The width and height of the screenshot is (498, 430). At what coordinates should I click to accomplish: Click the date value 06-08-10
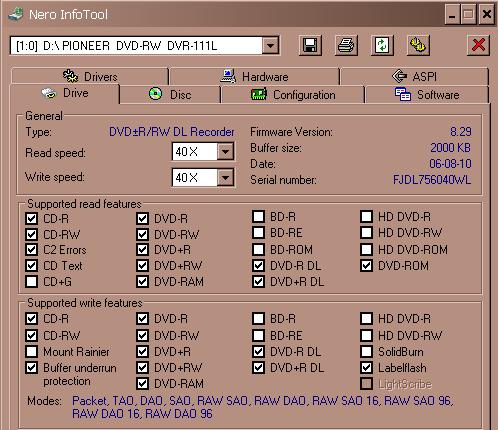point(450,164)
